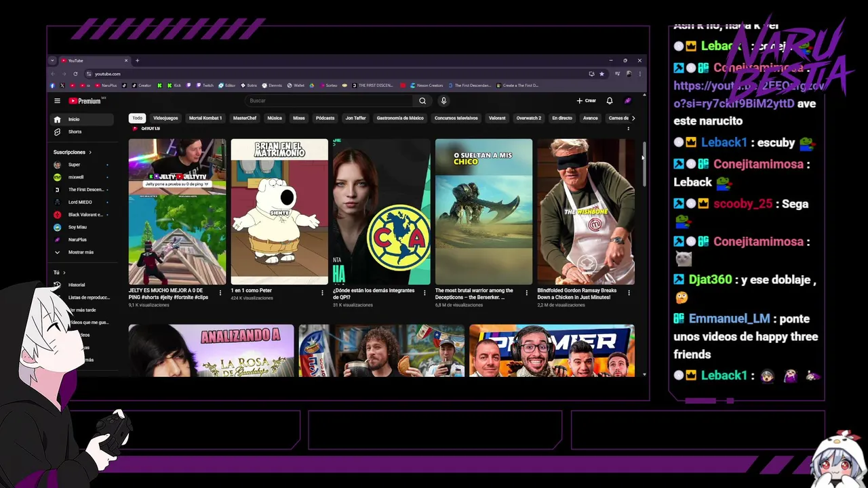Open La Rosa de Guadalupe video thumbnail
Image resolution: width=868 pixels, height=488 pixels.
[x=212, y=350]
